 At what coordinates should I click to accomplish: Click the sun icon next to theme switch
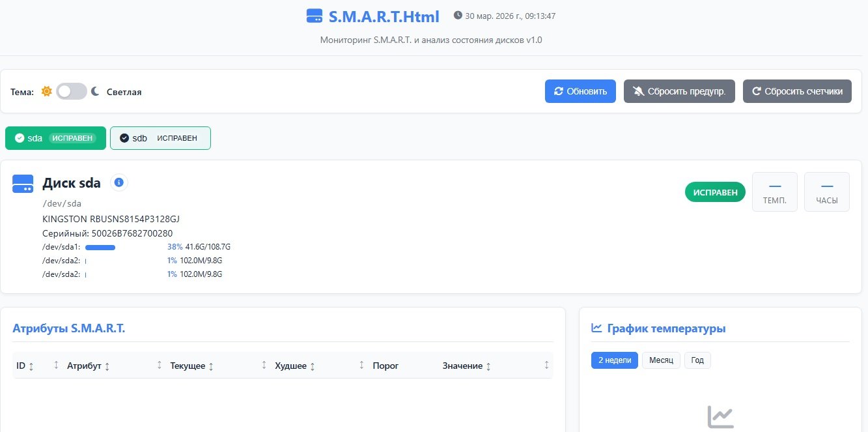point(46,92)
